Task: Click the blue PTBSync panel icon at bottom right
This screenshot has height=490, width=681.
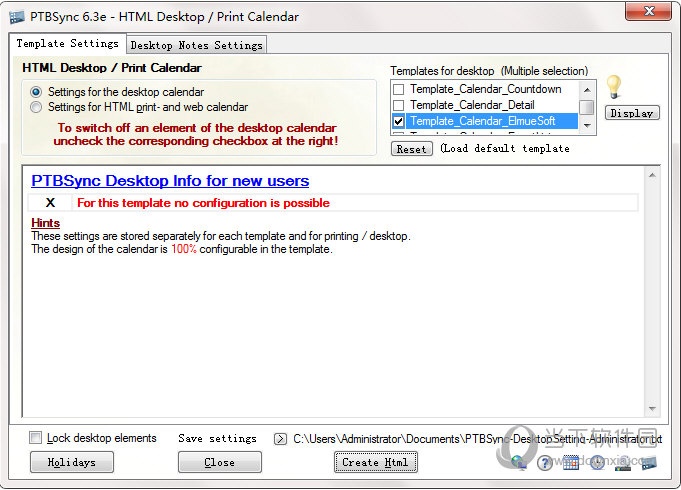Action: click(649, 463)
